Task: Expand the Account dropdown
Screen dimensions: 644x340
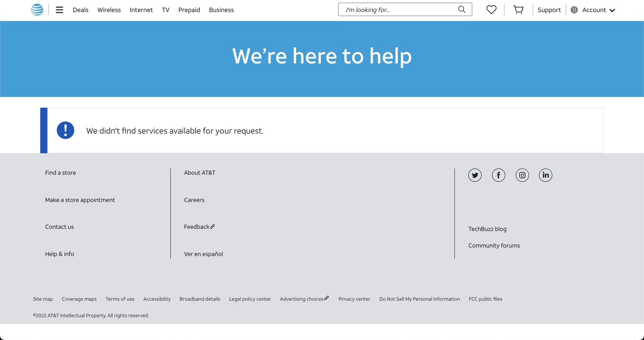Action: [x=598, y=10]
